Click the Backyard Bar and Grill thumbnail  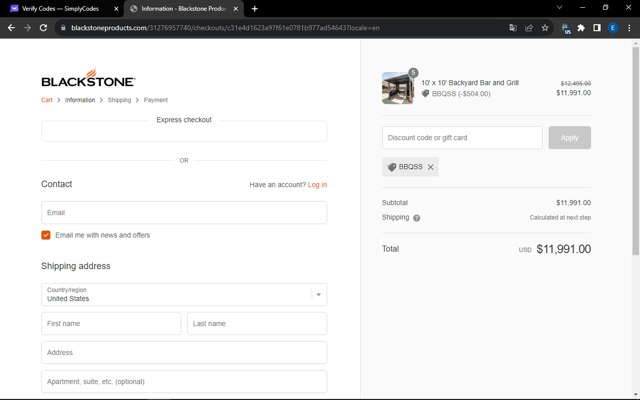[x=398, y=88]
